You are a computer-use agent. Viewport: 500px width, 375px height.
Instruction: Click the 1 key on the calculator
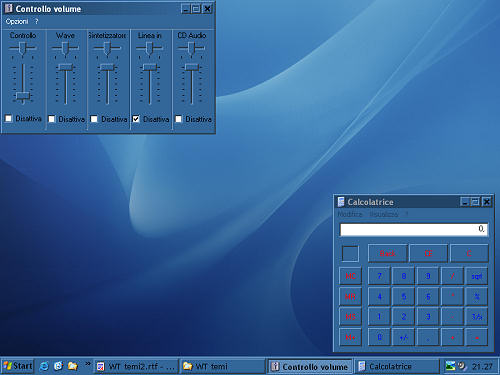coord(379,316)
